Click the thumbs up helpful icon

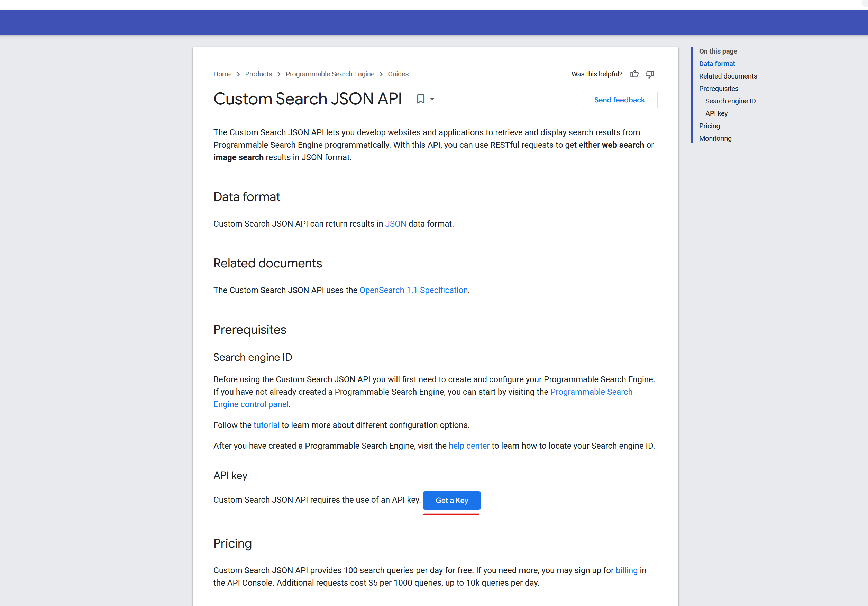click(634, 74)
